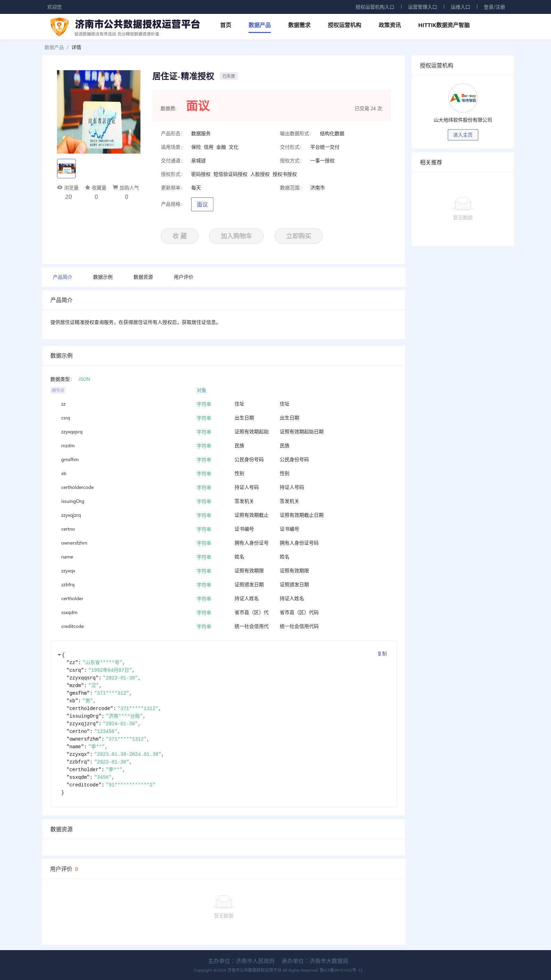This screenshot has width=551, height=980.
Task: Select the ownersfzhm field row
Action: pos(224,543)
